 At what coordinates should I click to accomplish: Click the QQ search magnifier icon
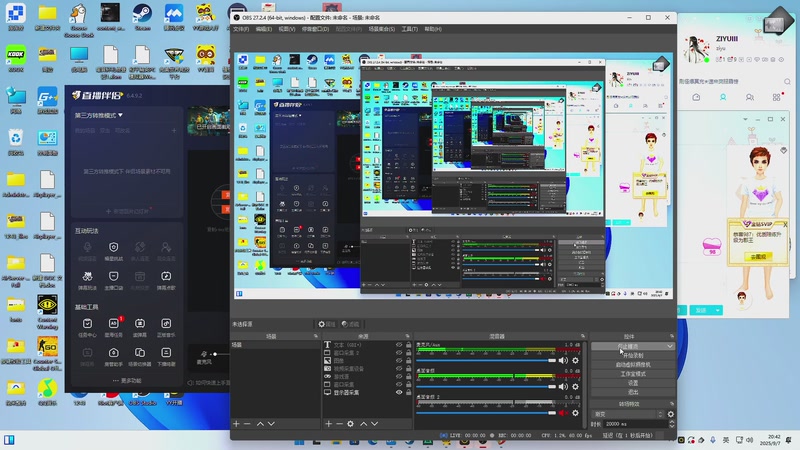(x=787, y=81)
